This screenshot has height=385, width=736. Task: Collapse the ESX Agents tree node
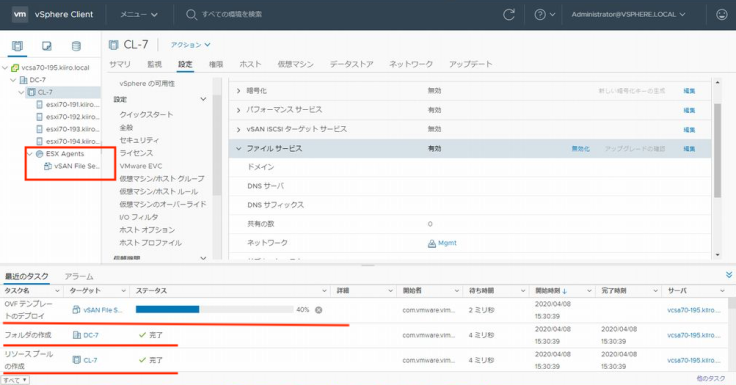[30, 154]
